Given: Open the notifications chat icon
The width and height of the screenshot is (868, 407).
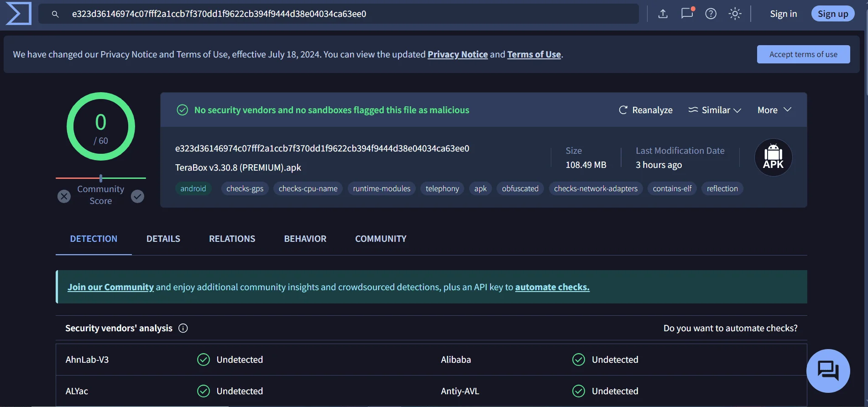Looking at the screenshot, I should [687, 13].
